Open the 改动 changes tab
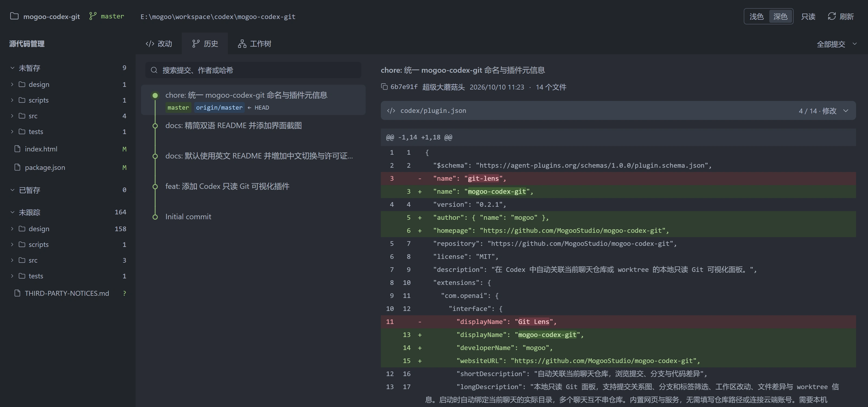Viewport: 868px width, 407px height. point(159,43)
